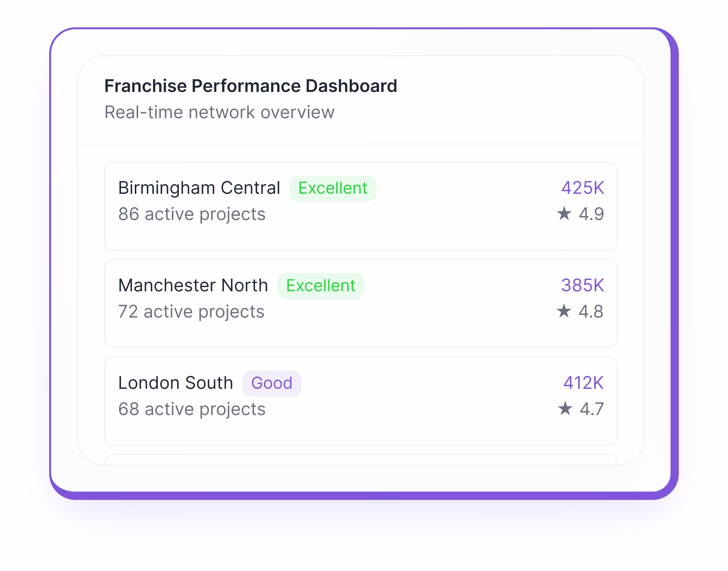The height and width of the screenshot is (571, 728).
Task: Open Manchester North franchise details
Action: [361, 303]
